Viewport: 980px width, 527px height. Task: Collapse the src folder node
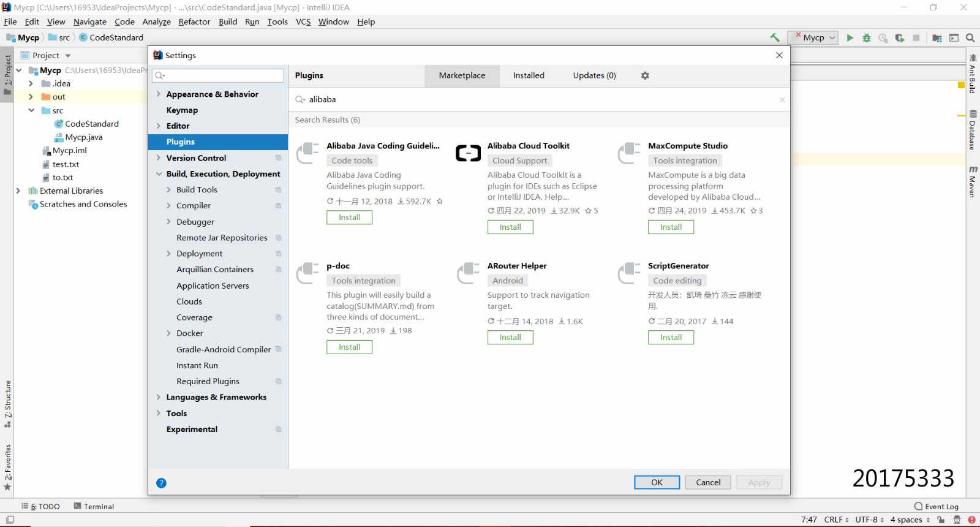(31, 110)
